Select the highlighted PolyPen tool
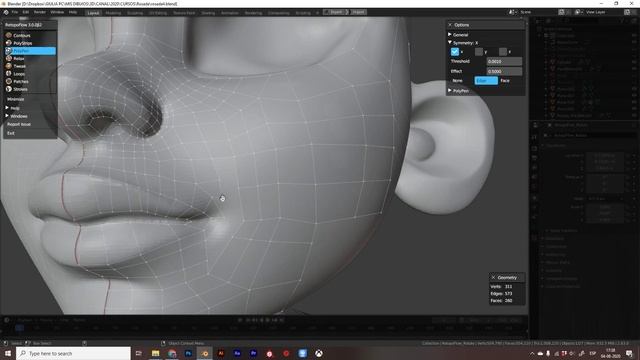640x360 pixels. point(30,51)
